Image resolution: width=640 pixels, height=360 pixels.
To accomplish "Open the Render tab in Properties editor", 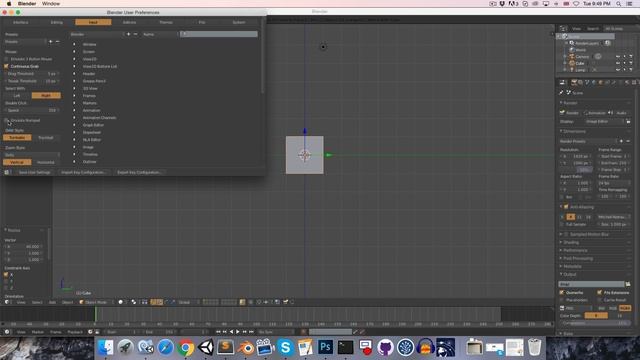I will [x=574, y=82].
